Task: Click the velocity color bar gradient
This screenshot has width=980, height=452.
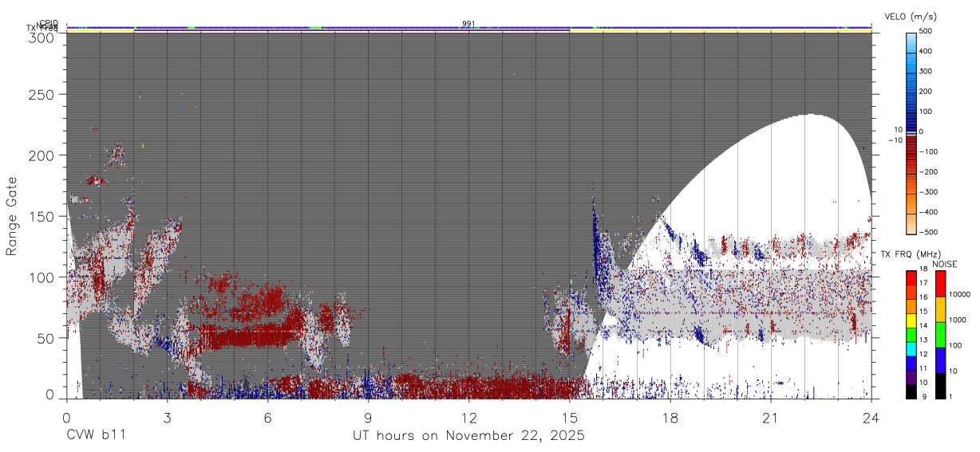Action: tap(911, 132)
